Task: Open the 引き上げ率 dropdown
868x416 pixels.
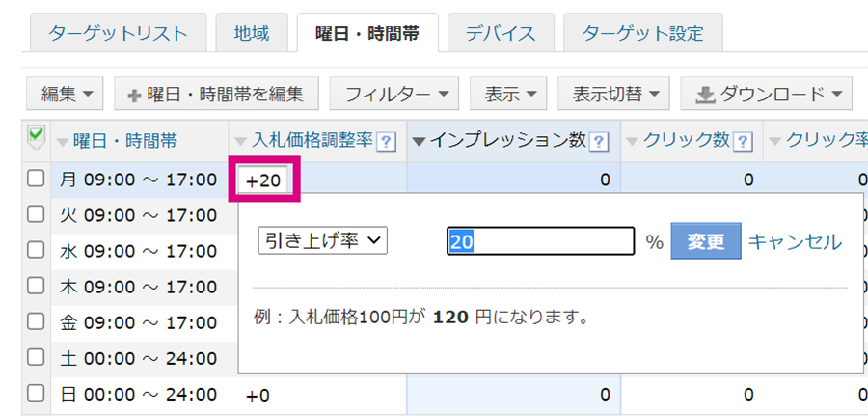Action: [x=323, y=241]
